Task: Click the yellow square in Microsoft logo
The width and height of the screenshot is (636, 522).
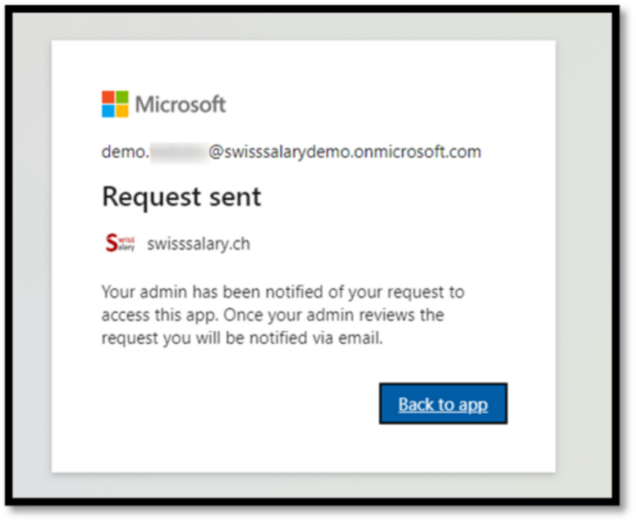Action: tap(122, 111)
